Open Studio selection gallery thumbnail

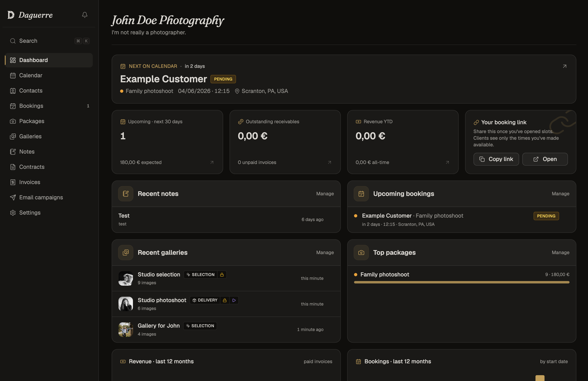click(x=126, y=279)
